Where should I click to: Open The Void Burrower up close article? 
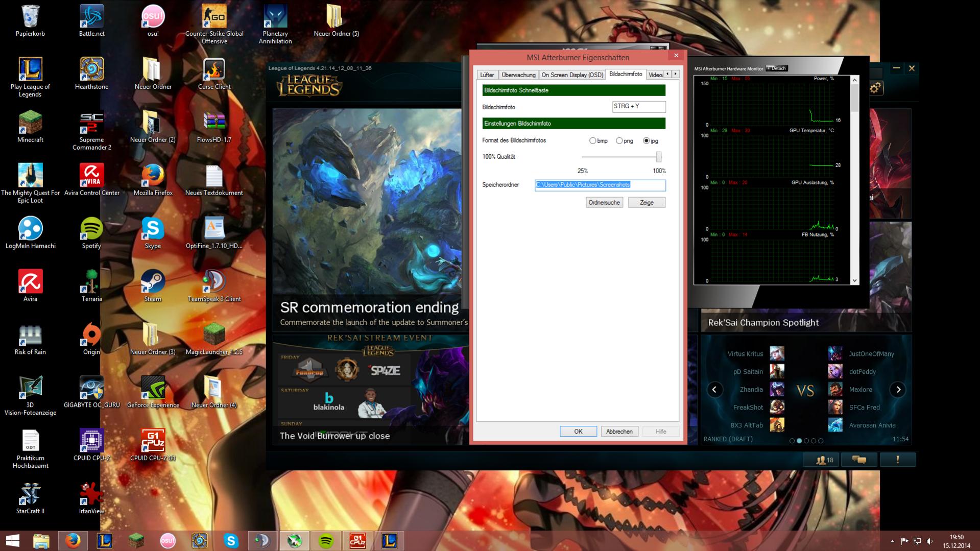372,390
